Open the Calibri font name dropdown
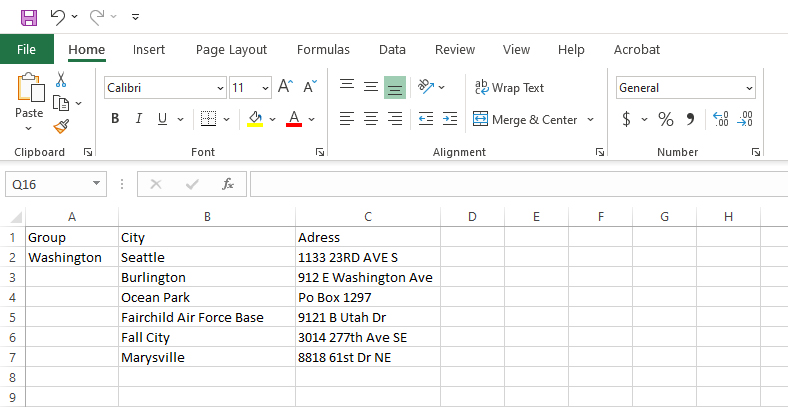This screenshot has height=407, width=788. tap(218, 88)
